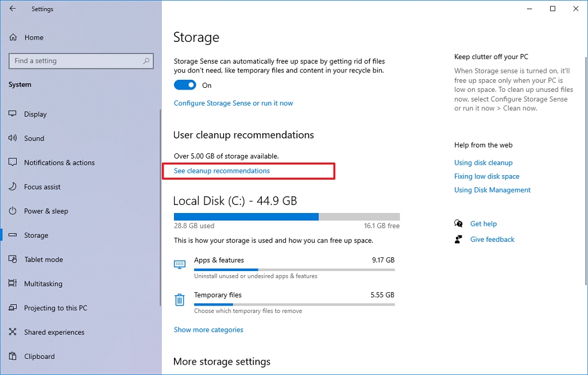Click the Give feedback link
Image resolution: width=588 pixels, height=375 pixels.
[x=492, y=239]
